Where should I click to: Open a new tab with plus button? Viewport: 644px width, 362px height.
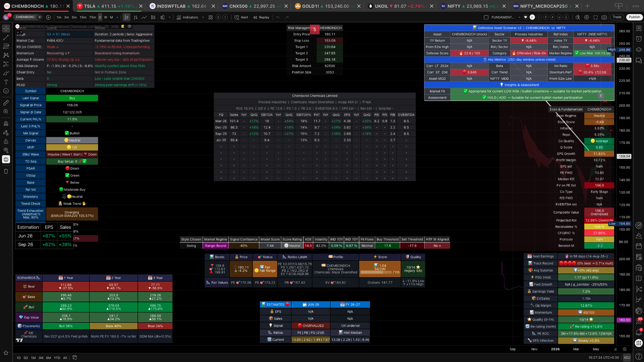coord(587,6)
